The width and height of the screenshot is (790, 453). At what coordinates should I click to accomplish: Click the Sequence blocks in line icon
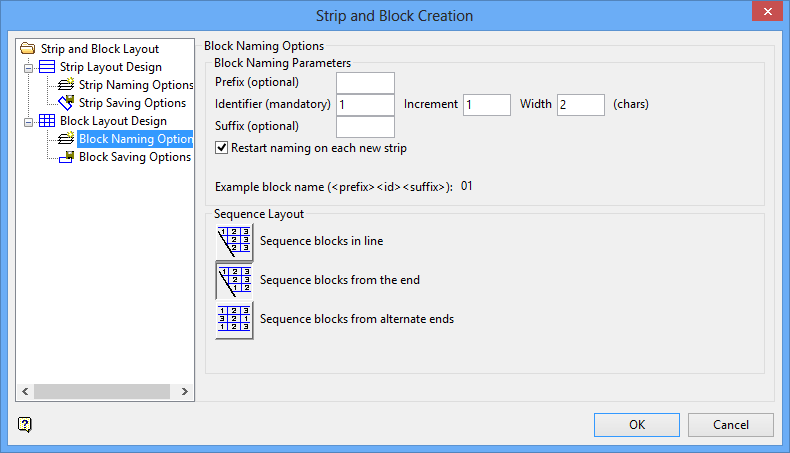click(234, 242)
